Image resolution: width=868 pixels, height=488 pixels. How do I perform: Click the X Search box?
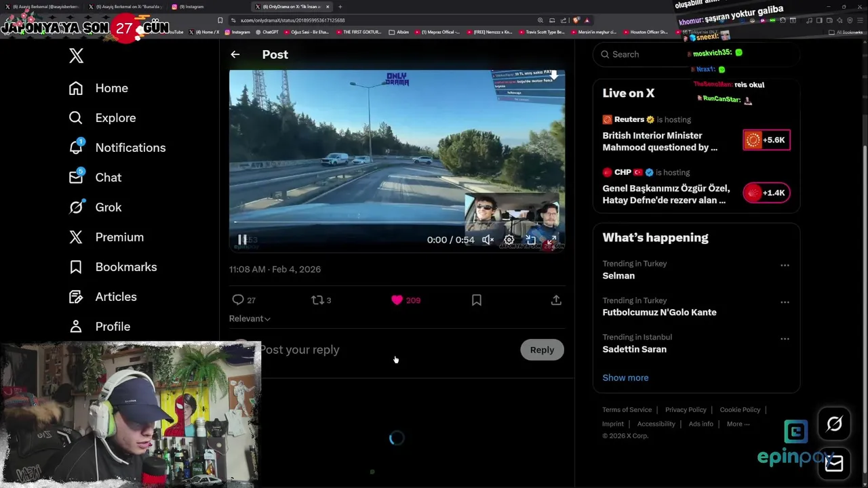click(x=696, y=54)
